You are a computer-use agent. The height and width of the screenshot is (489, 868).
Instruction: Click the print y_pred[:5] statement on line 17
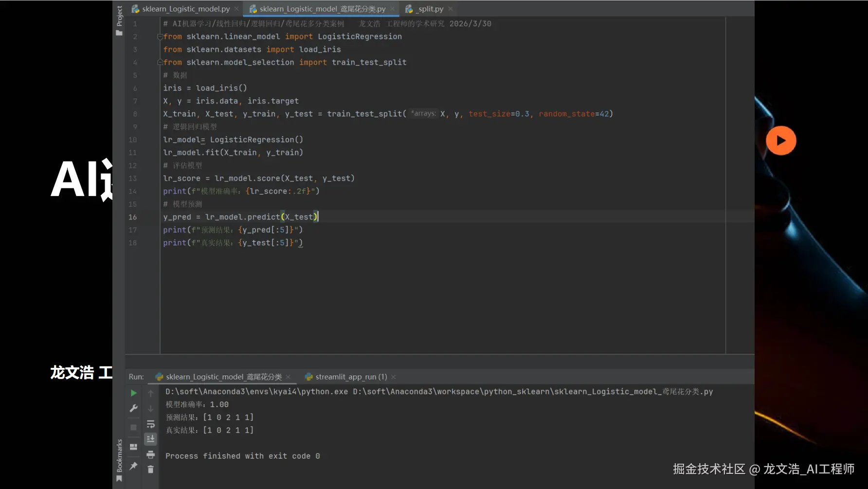click(233, 230)
